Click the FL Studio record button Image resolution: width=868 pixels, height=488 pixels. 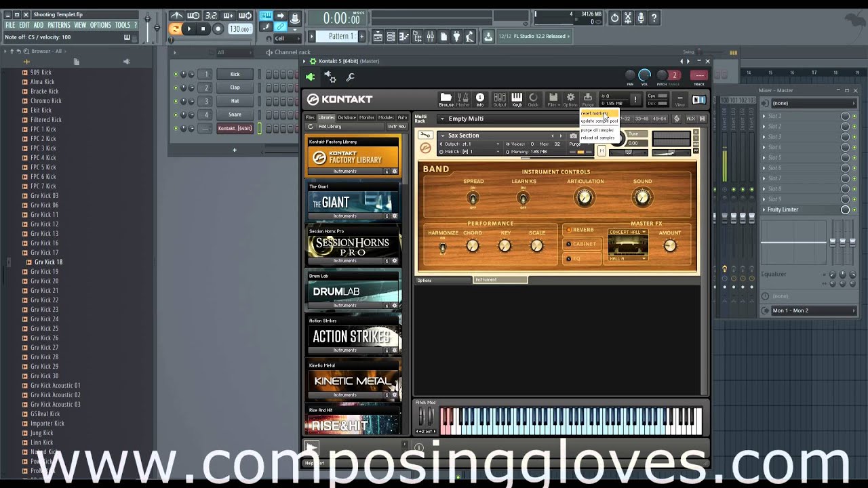click(218, 28)
